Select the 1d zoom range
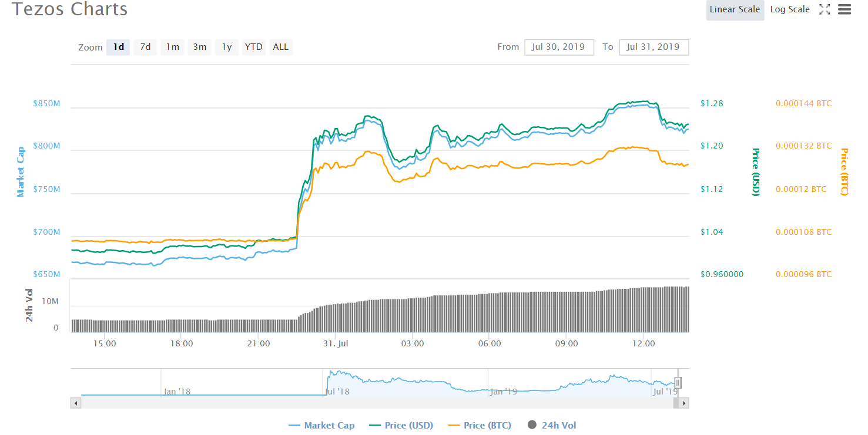The height and width of the screenshot is (435, 868). point(118,47)
